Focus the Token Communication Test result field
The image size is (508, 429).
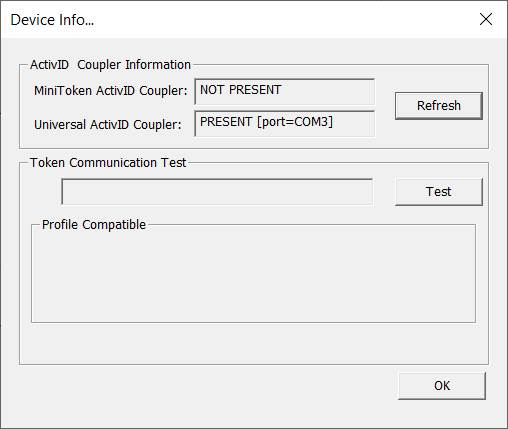tap(217, 192)
